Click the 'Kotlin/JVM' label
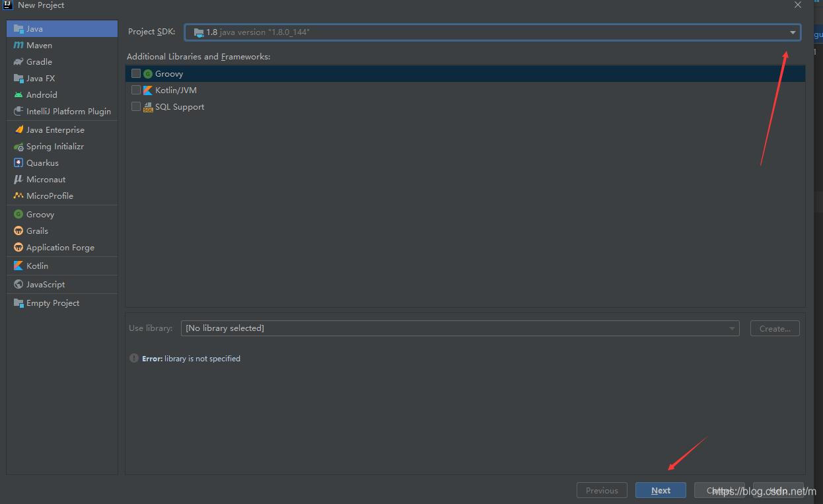The image size is (823, 504). click(176, 90)
